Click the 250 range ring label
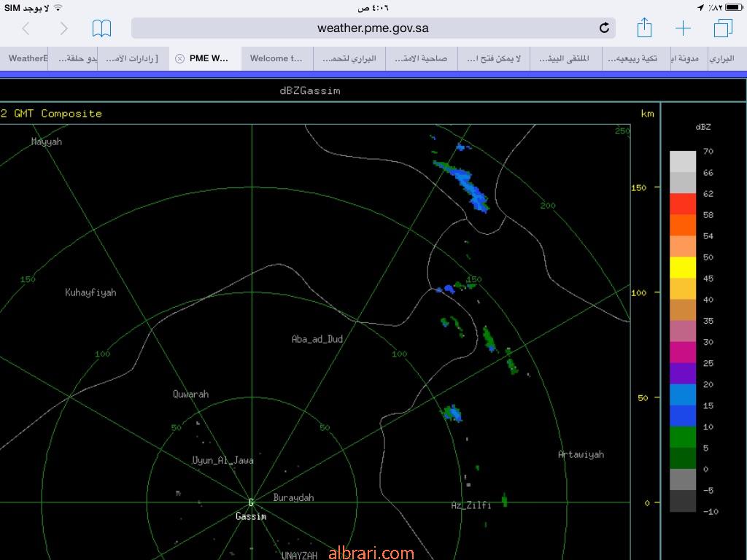Image resolution: width=747 pixels, height=560 pixels. tap(622, 131)
